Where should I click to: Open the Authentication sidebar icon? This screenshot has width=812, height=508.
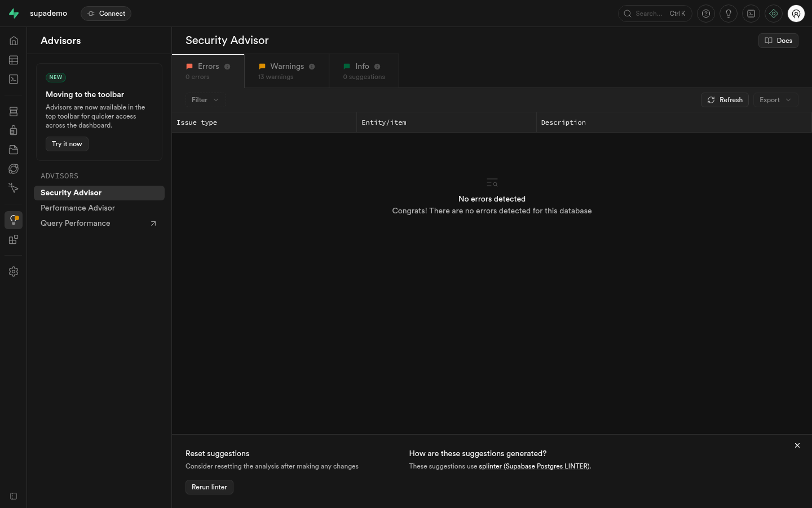click(x=14, y=130)
